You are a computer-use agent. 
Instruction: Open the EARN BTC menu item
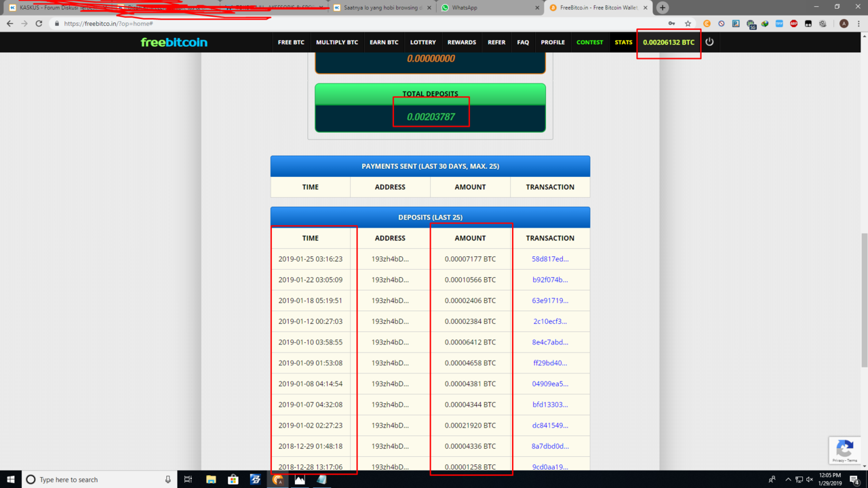tap(384, 42)
